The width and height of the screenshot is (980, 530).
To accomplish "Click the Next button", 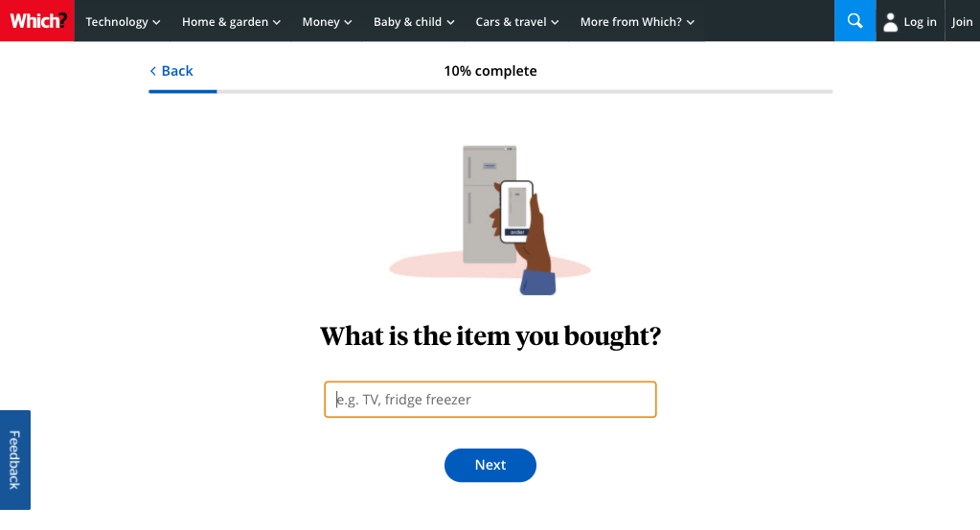I will pyautogui.click(x=490, y=465).
